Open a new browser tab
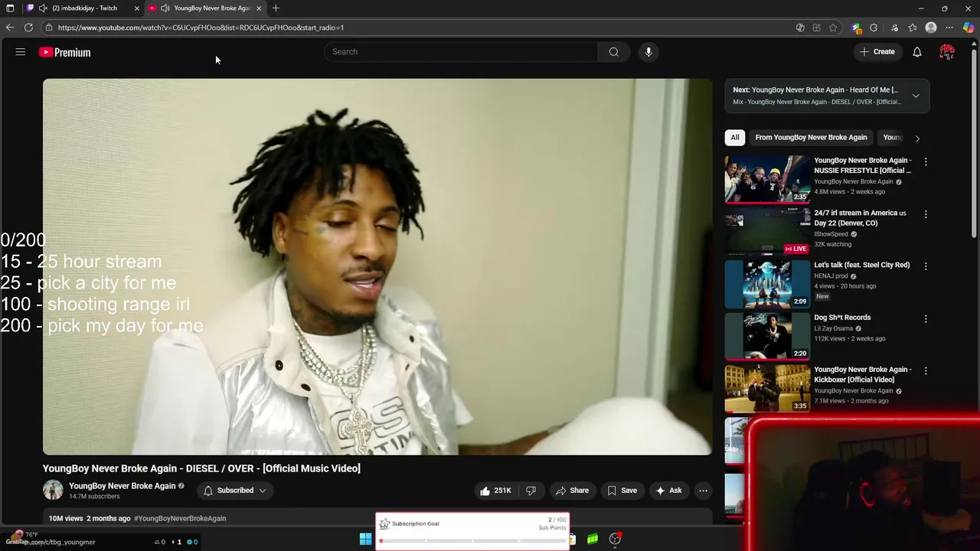The image size is (980, 551). point(276,8)
